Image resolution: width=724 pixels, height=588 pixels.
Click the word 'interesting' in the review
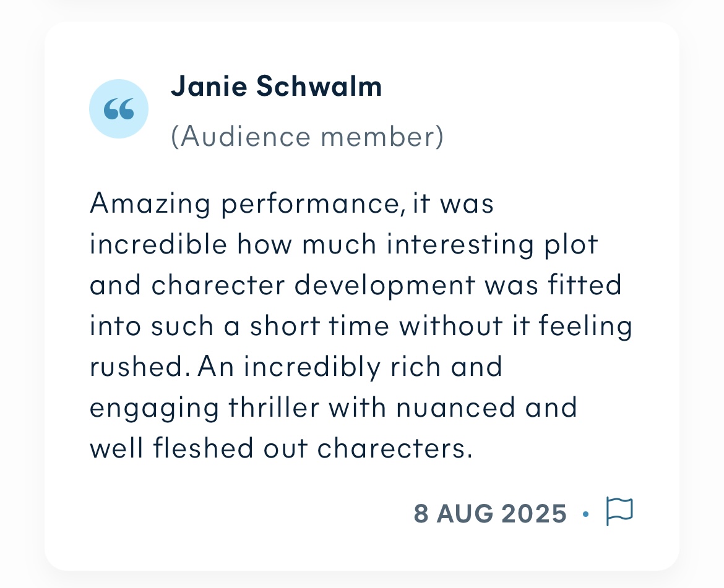point(460,244)
